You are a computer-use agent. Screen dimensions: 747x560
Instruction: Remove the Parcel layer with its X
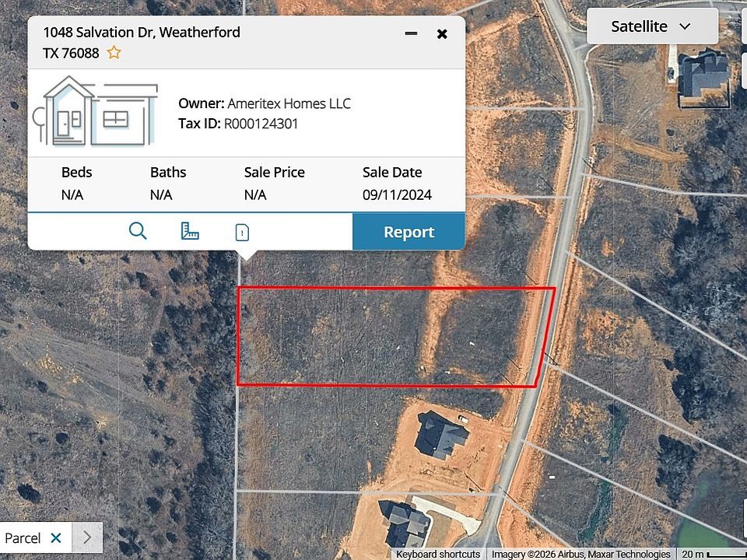click(x=56, y=538)
